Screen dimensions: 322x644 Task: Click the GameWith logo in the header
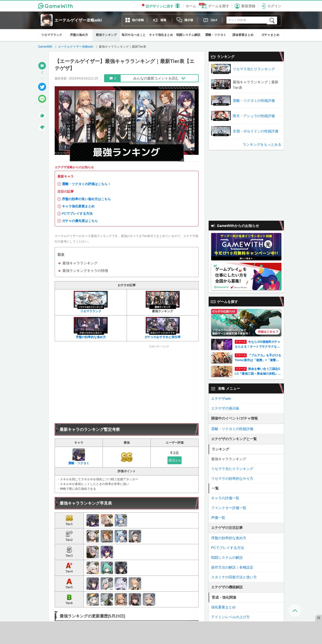click(x=55, y=6)
